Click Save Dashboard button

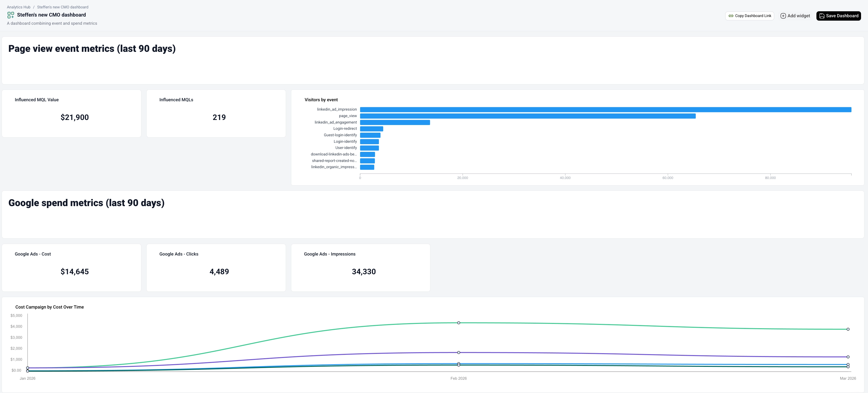[838, 16]
